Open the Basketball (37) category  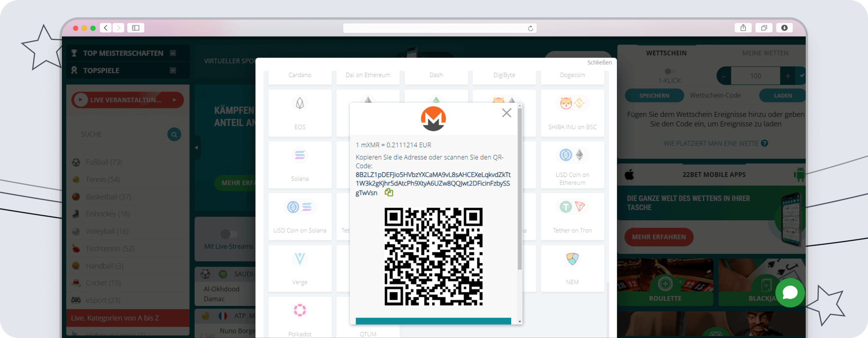click(108, 196)
